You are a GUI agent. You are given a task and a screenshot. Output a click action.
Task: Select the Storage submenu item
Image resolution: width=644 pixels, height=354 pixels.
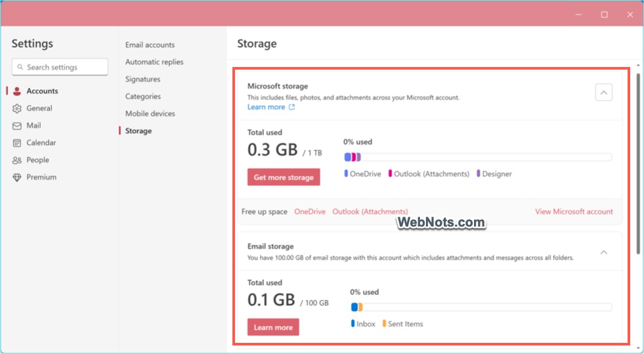point(139,131)
